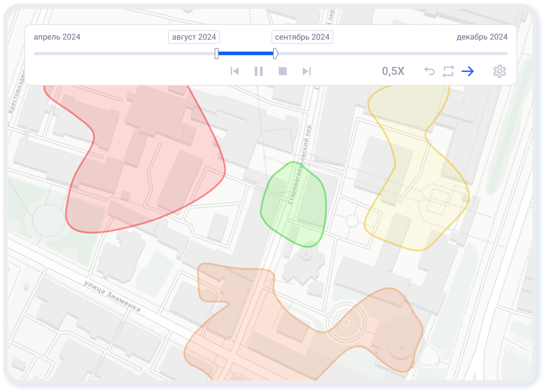This screenshot has height=392, width=545.
Task: Open timeline settings gear
Action: click(x=500, y=71)
